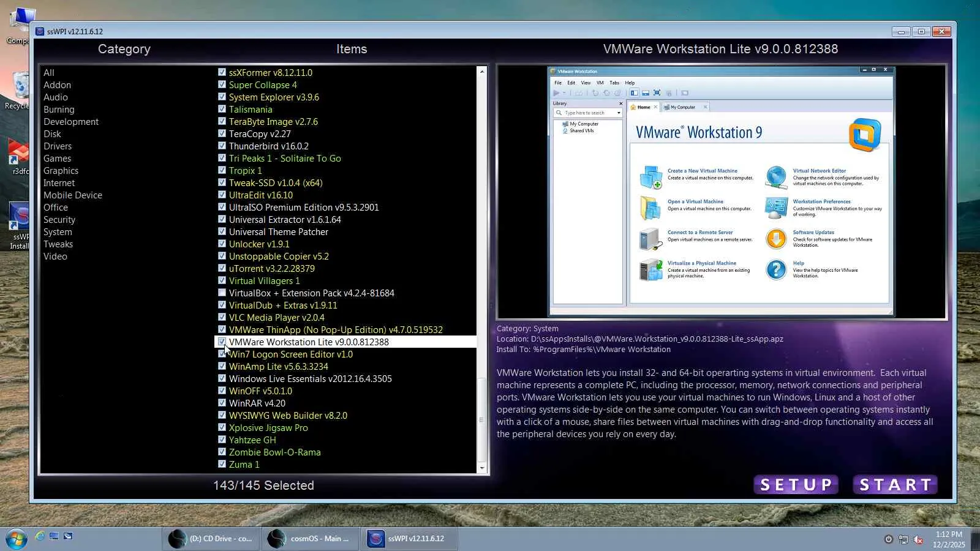
Task: Highlight Tri Peaks 1 - Solitaire To Go
Action: 285,159
